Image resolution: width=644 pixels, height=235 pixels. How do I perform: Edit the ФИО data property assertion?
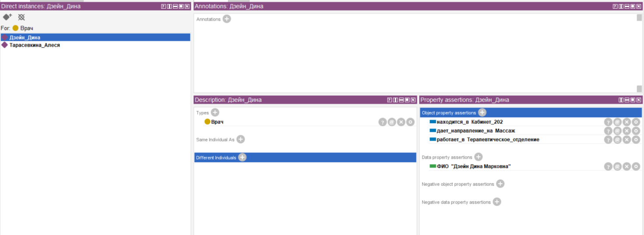(636, 166)
